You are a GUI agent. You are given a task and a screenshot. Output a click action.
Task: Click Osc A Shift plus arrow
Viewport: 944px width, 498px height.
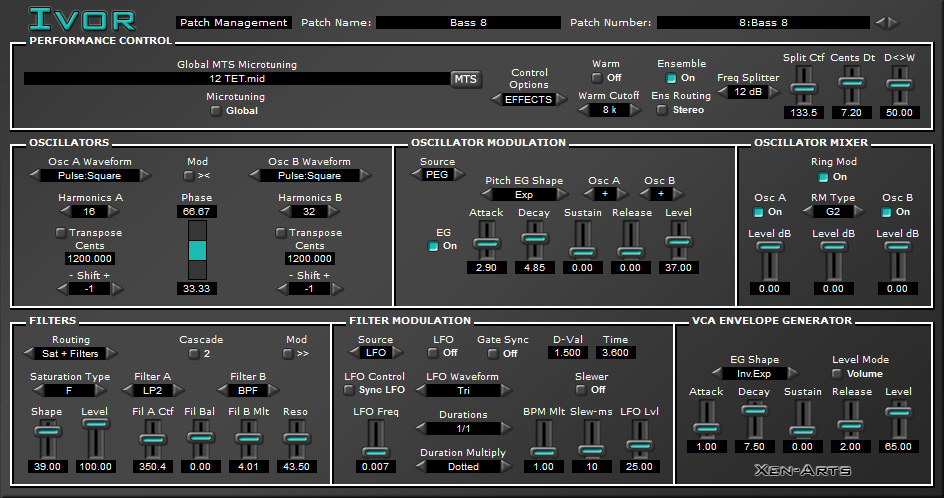[x=117, y=289]
